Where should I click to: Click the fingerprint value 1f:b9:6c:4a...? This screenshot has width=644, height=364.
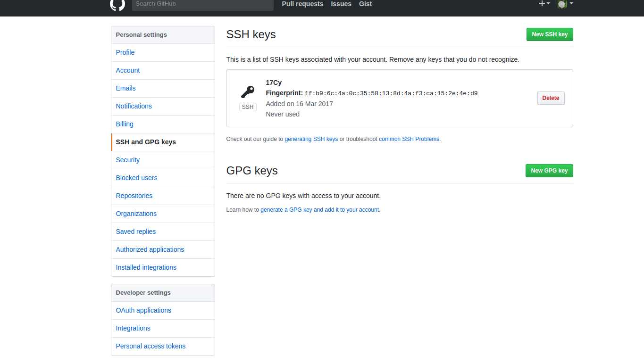tap(391, 93)
